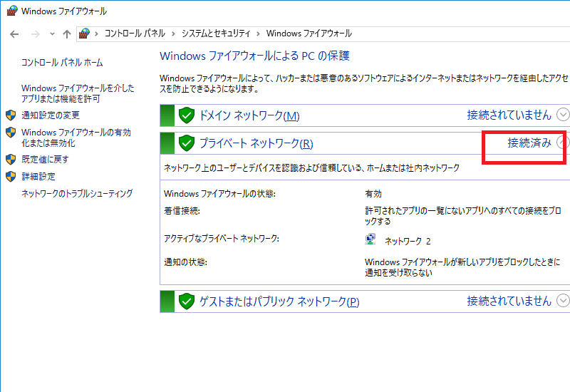570x392 pixels.
Task: Click 有効 firewall state value
Action: pos(373,194)
